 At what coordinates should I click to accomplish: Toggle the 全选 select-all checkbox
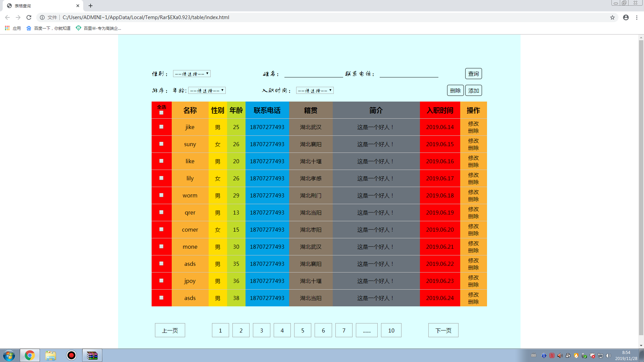(161, 113)
